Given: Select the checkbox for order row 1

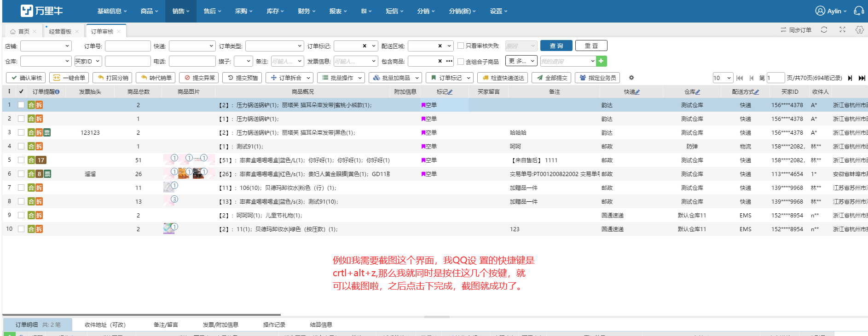Looking at the screenshot, I should (21, 105).
